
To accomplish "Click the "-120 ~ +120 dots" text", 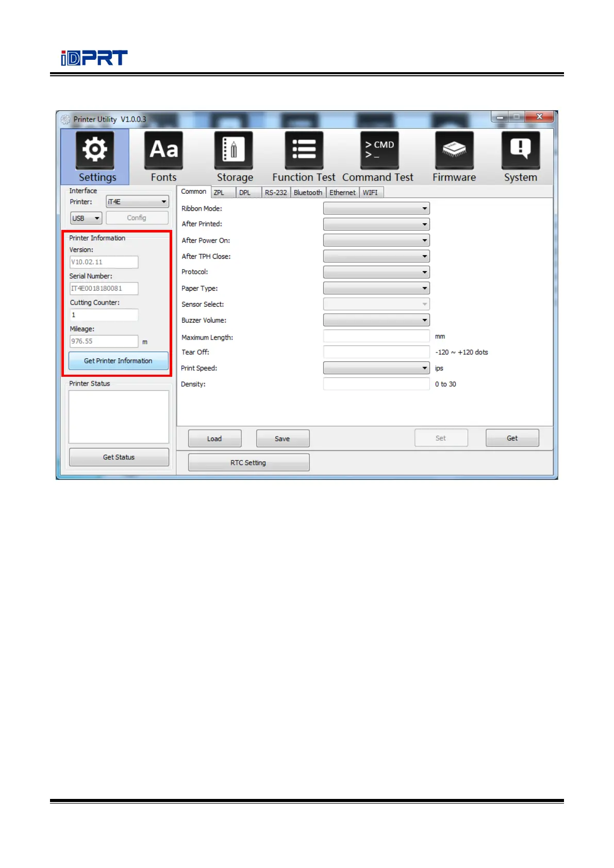I will pyautogui.click(x=461, y=352).
